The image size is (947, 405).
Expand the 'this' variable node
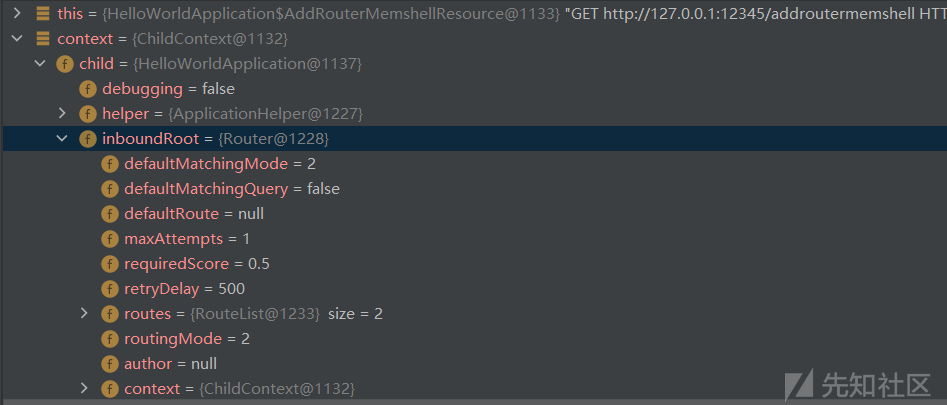coord(17,13)
